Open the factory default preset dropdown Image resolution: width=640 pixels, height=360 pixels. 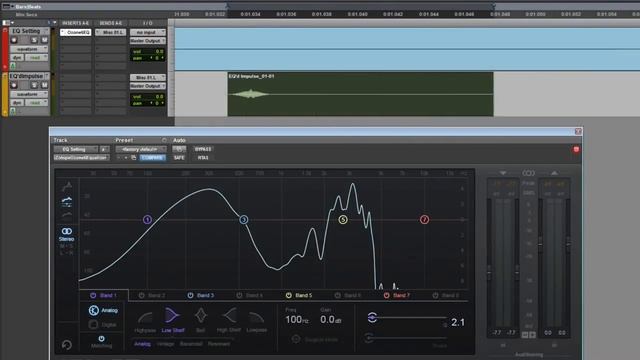coord(141,149)
